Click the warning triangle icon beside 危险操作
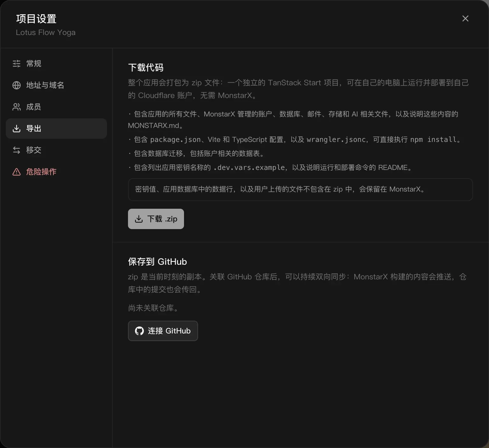The image size is (489, 448). pyautogui.click(x=17, y=172)
